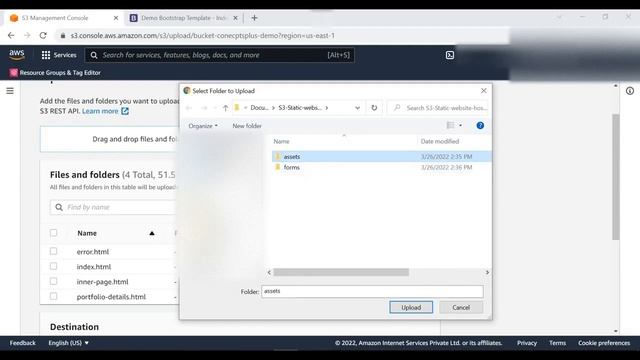Open the Organize dropdown menu

tap(203, 126)
